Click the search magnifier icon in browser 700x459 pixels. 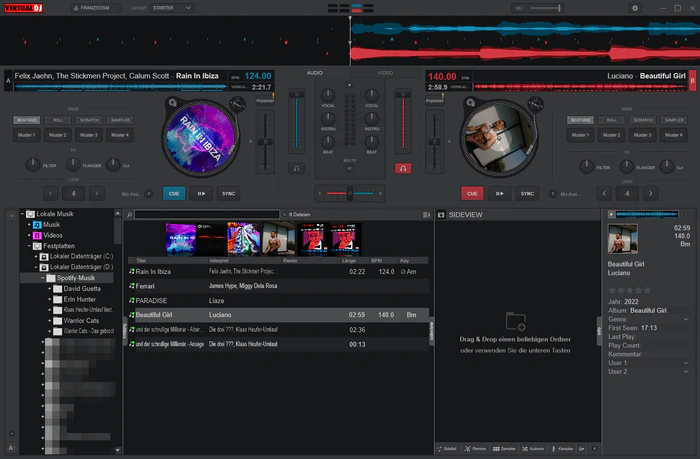coord(129,214)
